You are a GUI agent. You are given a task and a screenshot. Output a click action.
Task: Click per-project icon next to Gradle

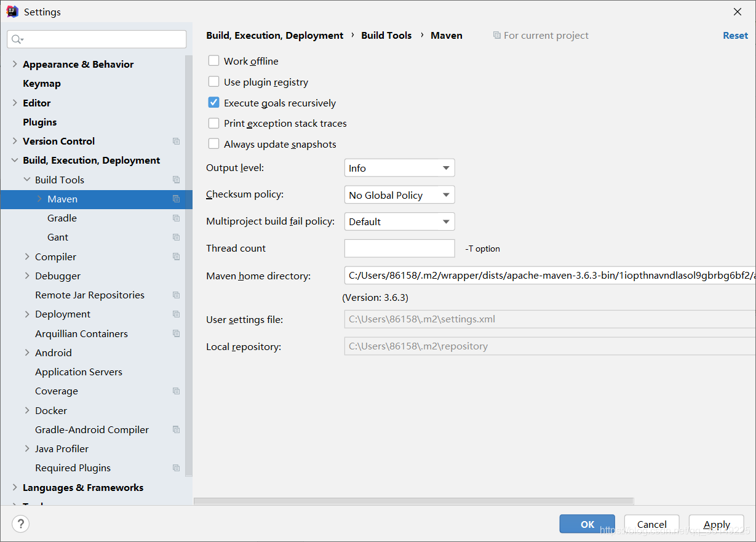click(177, 218)
